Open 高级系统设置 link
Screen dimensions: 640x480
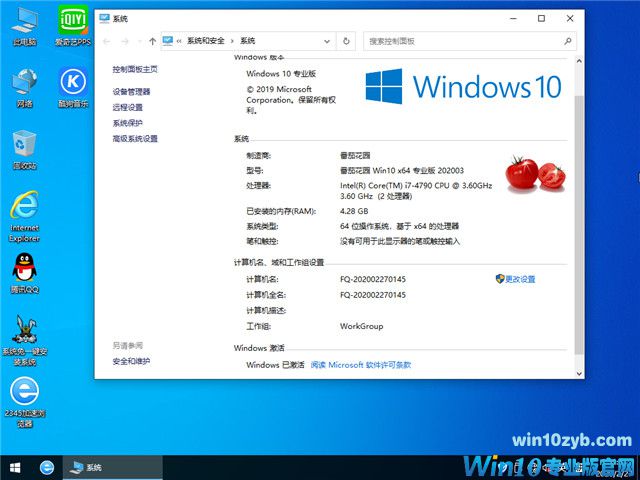point(135,139)
